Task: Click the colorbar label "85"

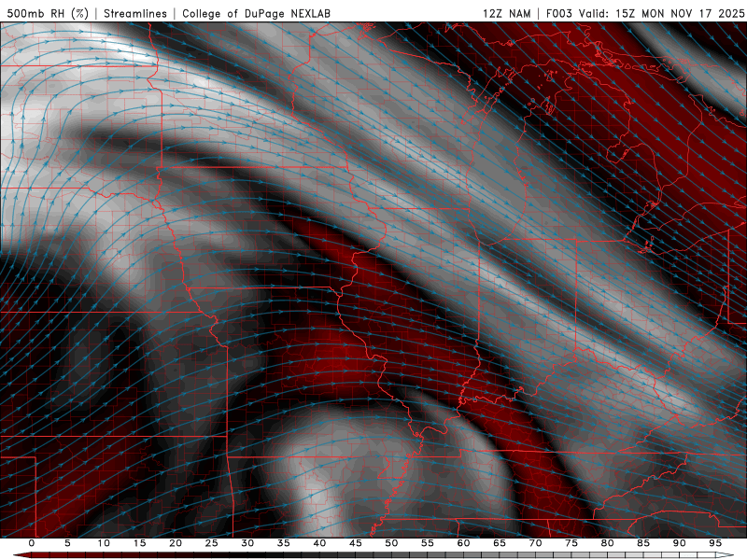Action: point(643,543)
